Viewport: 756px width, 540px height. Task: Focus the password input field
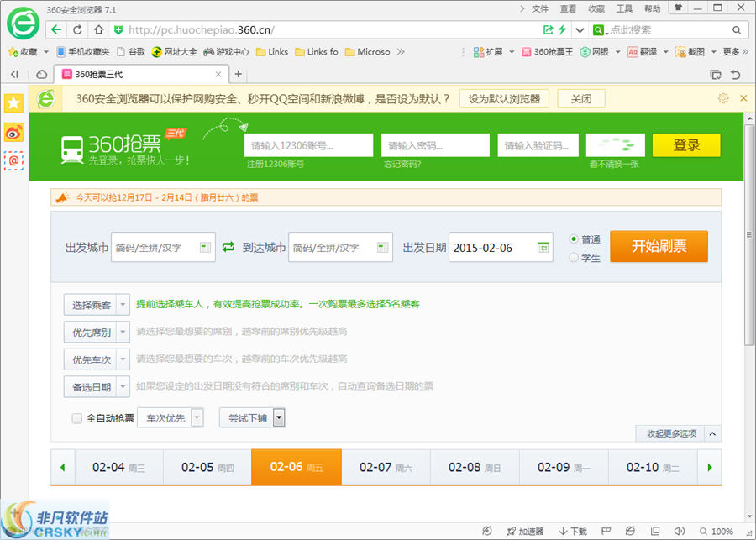435,145
